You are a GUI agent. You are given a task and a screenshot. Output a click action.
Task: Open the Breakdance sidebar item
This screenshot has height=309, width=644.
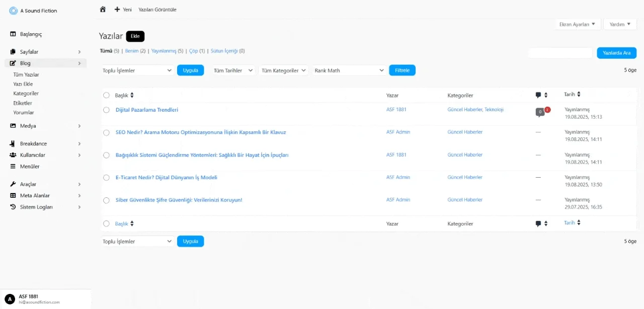point(33,144)
